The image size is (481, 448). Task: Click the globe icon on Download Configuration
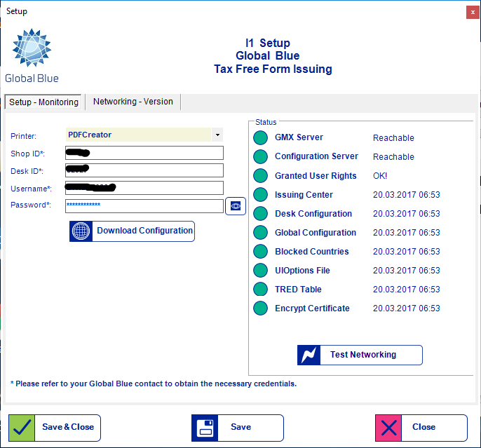click(x=81, y=231)
